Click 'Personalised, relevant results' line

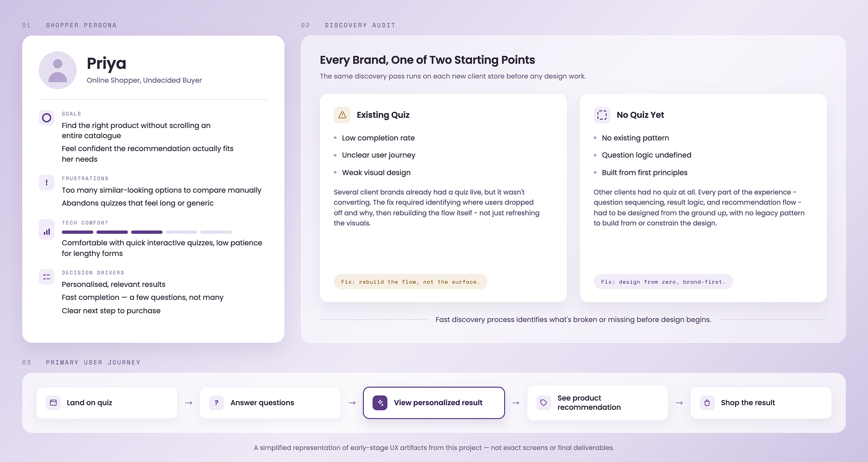point(114,285)
